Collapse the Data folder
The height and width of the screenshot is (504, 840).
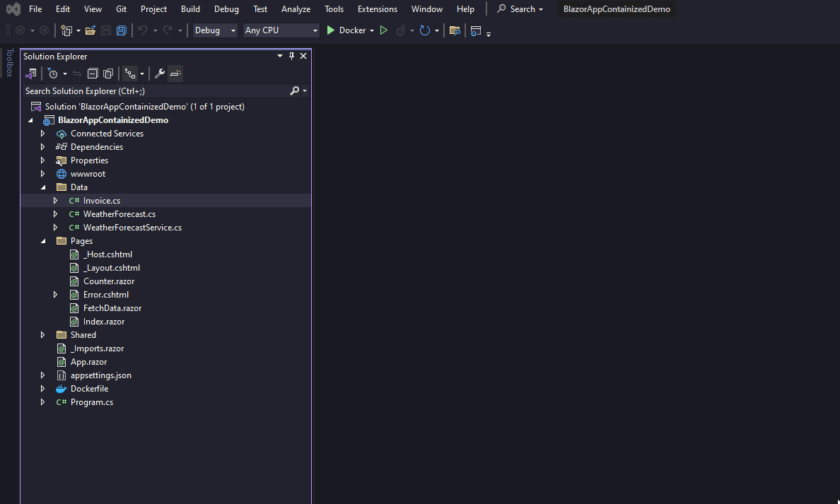coord(43,187)
